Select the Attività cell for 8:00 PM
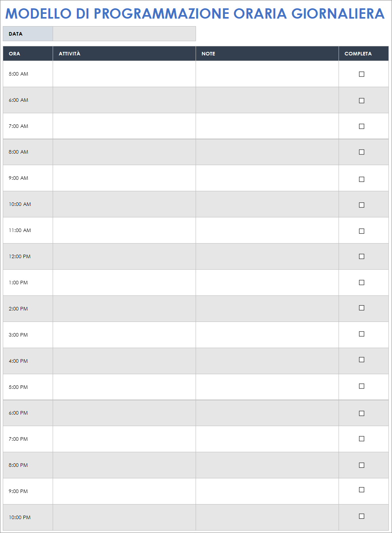This screenshot has width=392, height=533. [124, 465]
